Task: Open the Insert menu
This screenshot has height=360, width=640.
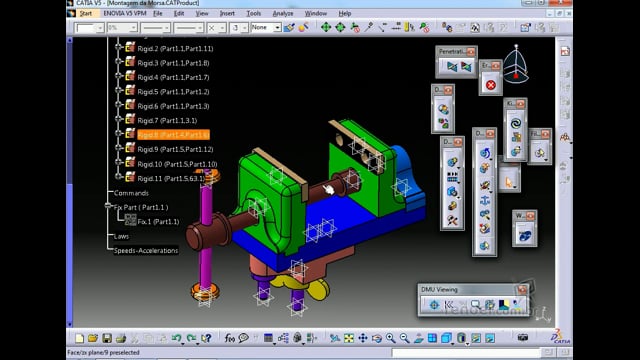Action: point(227,13)
